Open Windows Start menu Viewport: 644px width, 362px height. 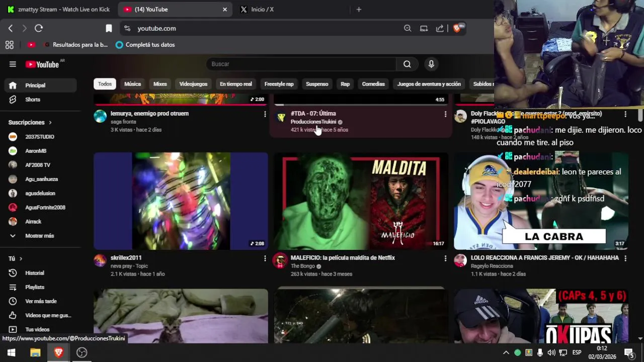[x=11, y=352]
